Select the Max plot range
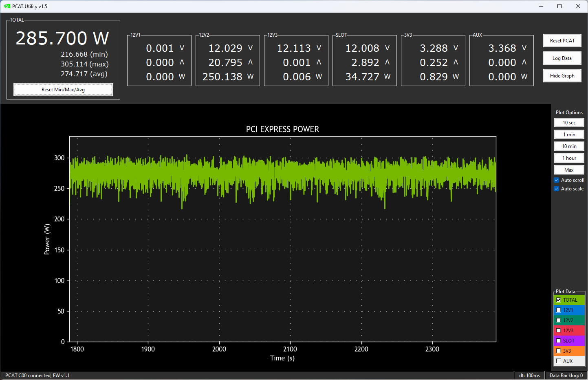This screenshot has height=380, width=588. 569,170
